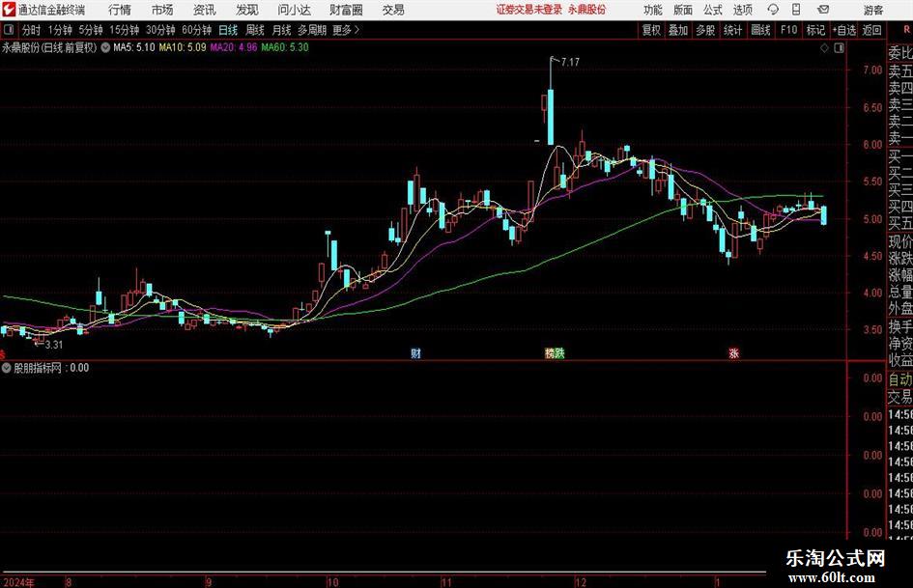913x588 pixels.
Task: Click the 涨 marker on the chart
Action: coord(733,352)
